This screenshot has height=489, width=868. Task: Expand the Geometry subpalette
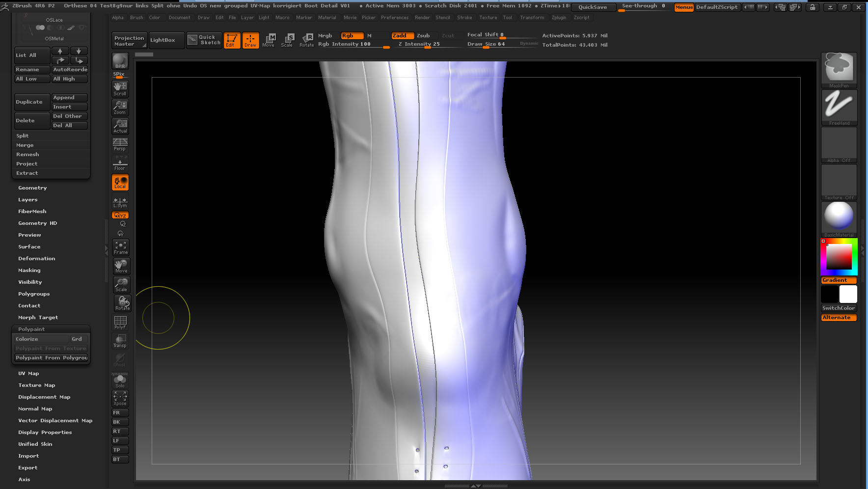click(33, 188)
